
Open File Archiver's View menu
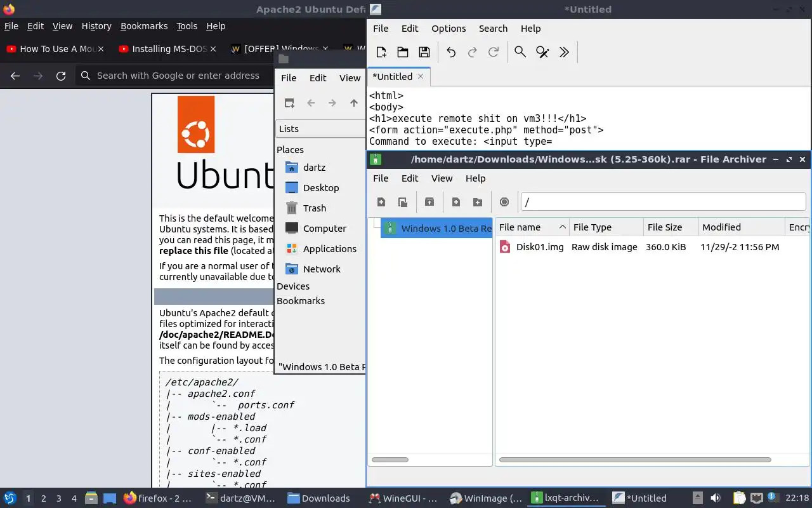(x=442, y=178)
